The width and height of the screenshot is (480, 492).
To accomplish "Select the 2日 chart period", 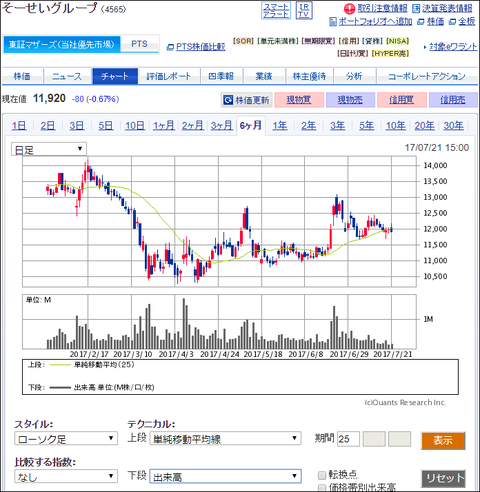I will (x=48, y=126).
